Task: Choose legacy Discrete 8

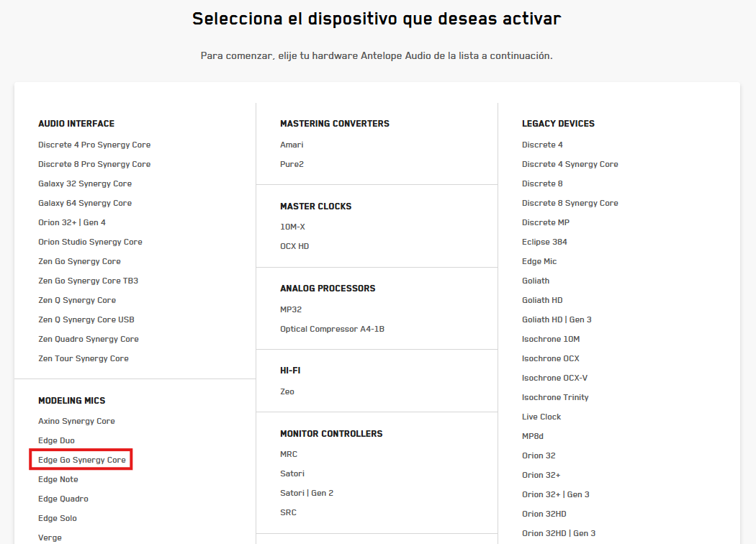Action: [542, 183]
